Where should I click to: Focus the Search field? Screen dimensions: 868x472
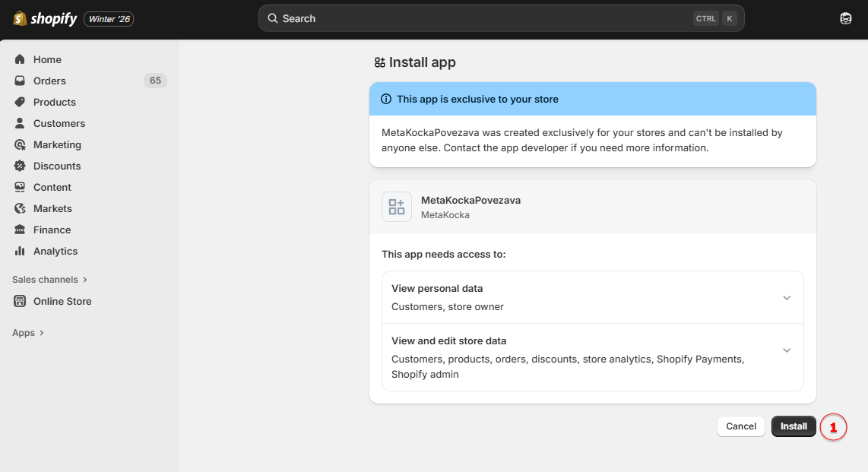[501, 18]
